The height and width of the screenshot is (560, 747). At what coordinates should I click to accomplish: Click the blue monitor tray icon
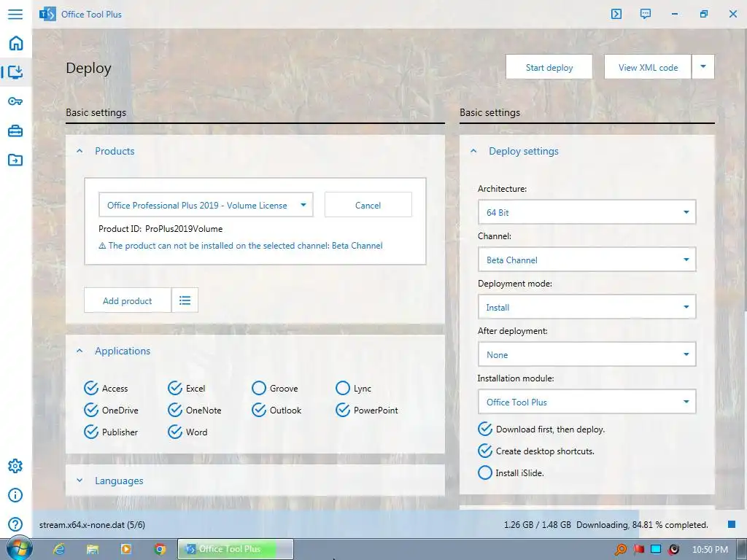tap(656, 550)
